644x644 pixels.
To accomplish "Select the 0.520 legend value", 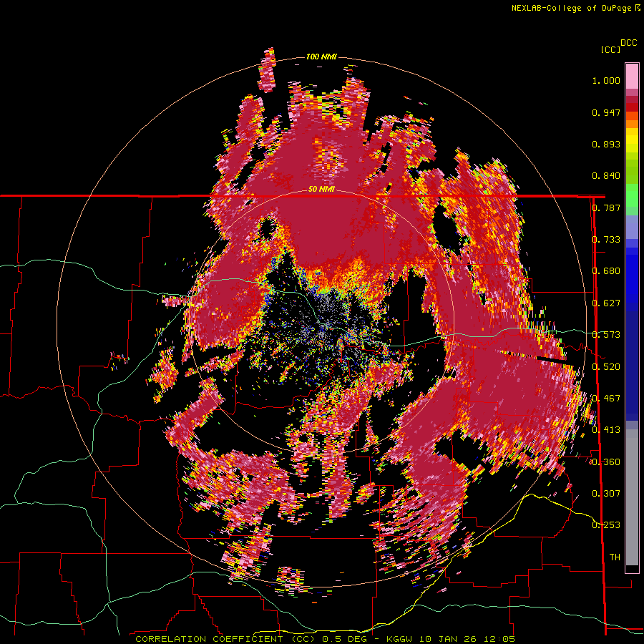I will [x=606, y=367].
